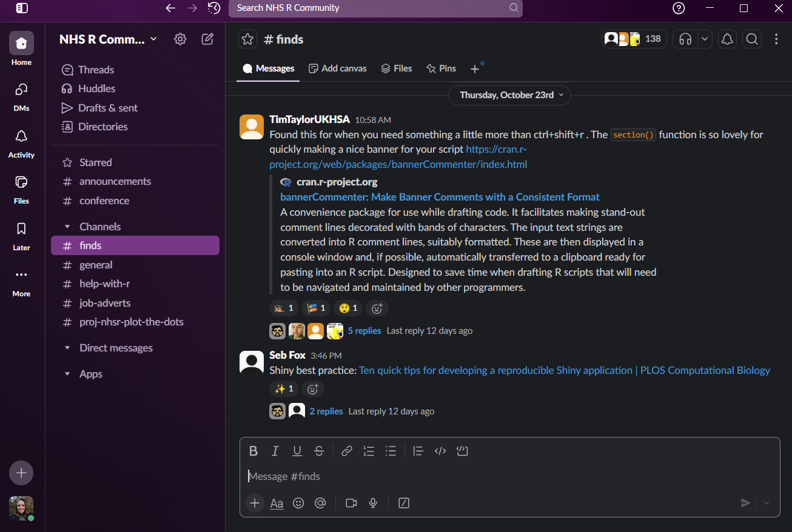Compose a new message with the pencil icon
The height and width of the screenshot is (532, 792).
point(207,39)
